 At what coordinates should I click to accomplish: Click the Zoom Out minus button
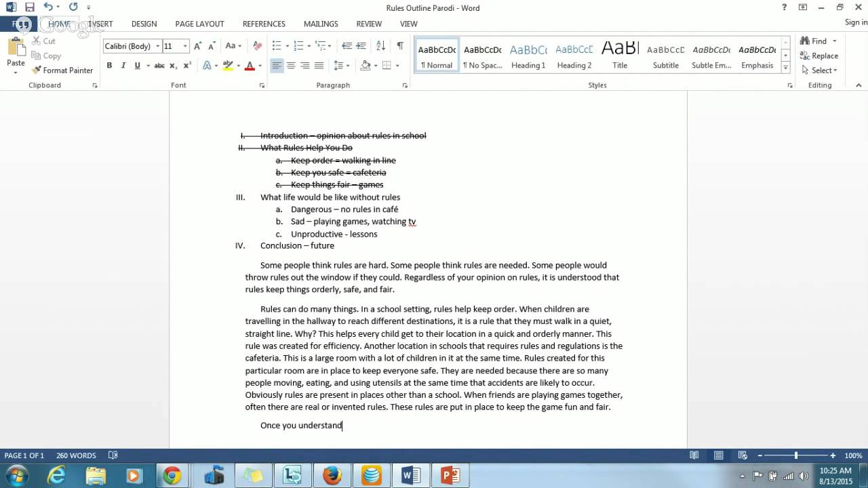[760, 455]
